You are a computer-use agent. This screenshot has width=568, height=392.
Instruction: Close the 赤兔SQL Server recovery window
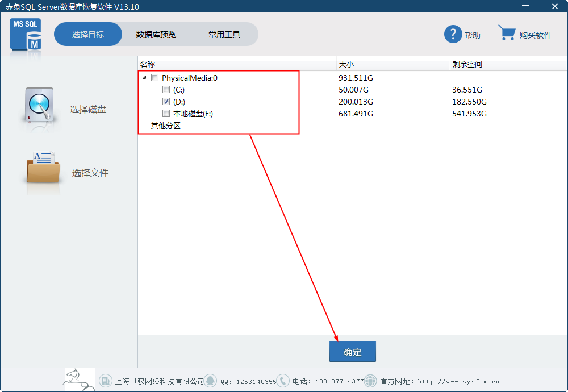(554, 6)
